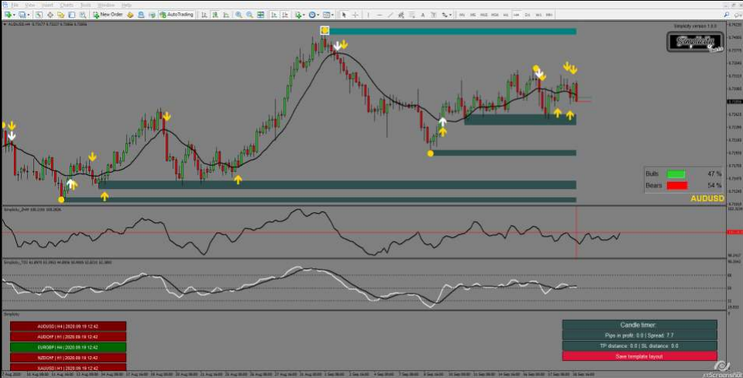The height and width of the screenshot is (378, 743).
Task: Select the NZDCHF H1 signal button
Action: 68,358
